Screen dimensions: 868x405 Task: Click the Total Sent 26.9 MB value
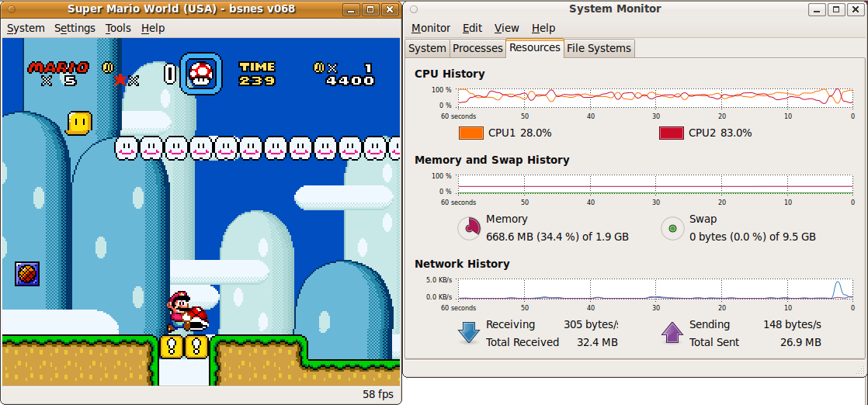pos(800,342)
